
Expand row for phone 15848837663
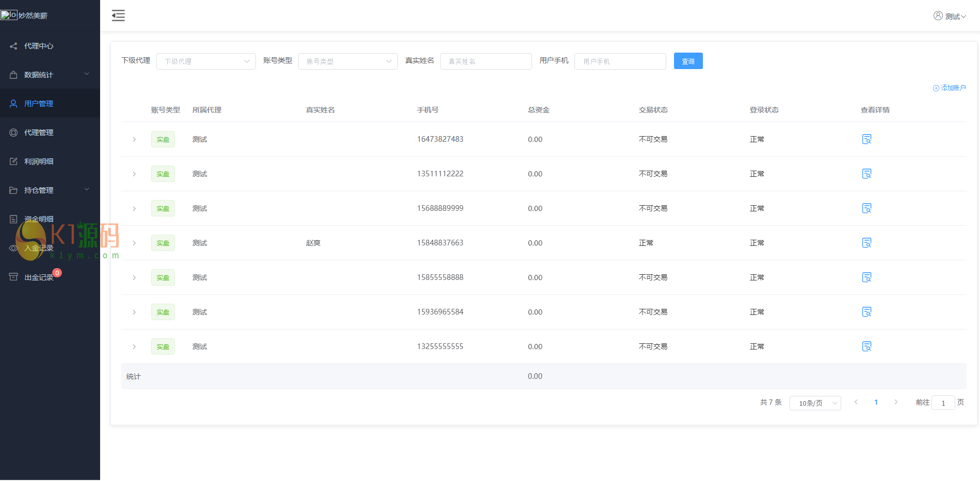(x=134, y=243)
